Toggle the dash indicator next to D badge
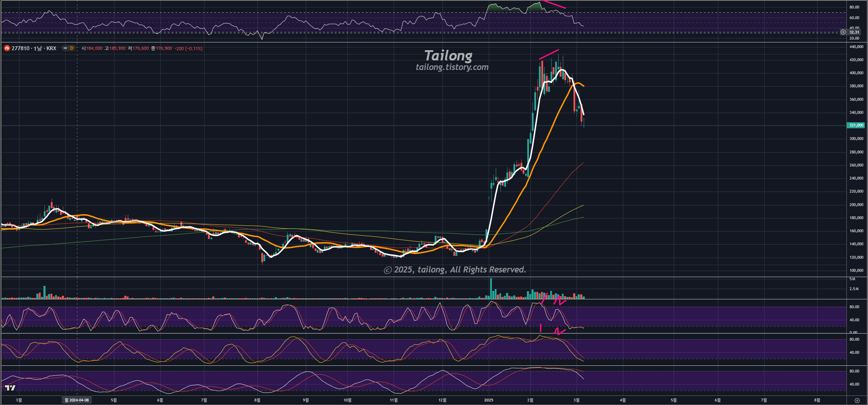Image resolution: width=868 pixels, height=405 pixels. pyautogui.click(x=65, y=48)
